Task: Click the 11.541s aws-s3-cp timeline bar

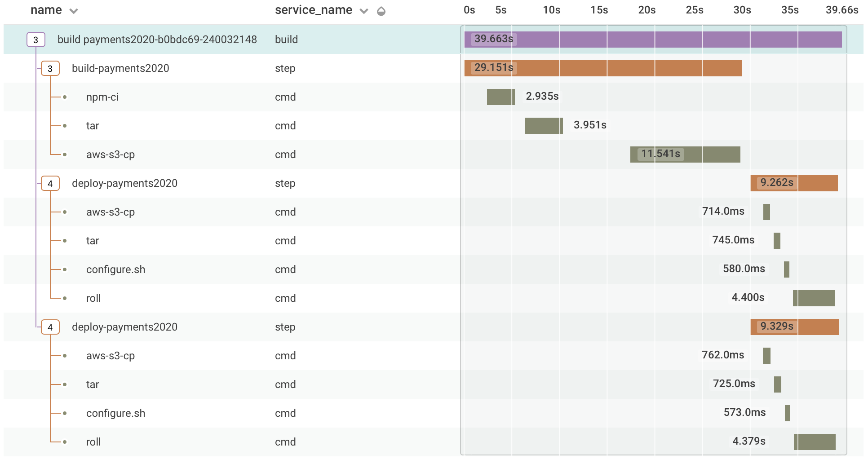Action: point(685,155)
